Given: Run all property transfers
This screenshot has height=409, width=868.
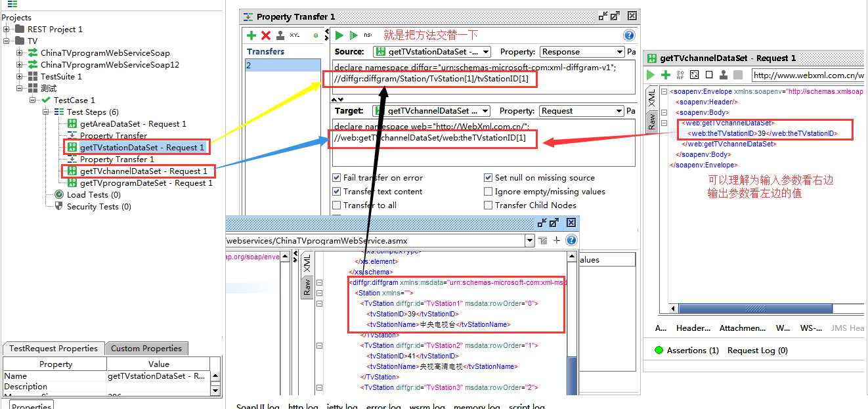Looking at the screenshot, I should 353,35.
